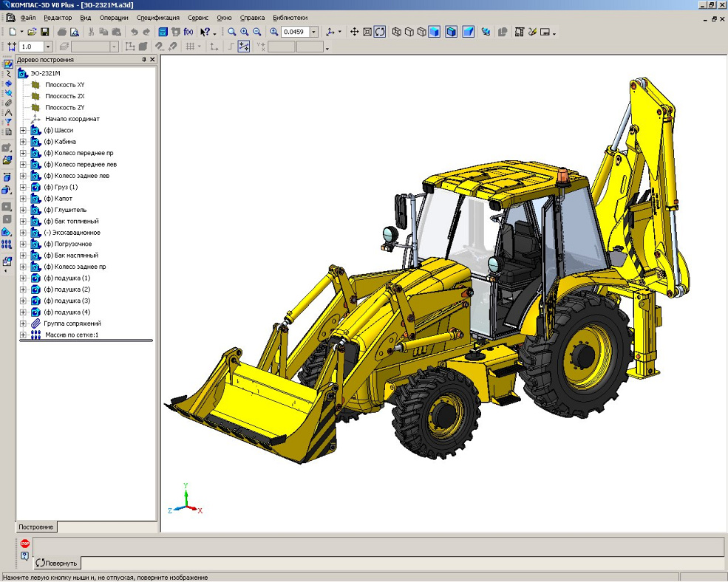
Task: Open file using the folder icon
Action: 33,32
